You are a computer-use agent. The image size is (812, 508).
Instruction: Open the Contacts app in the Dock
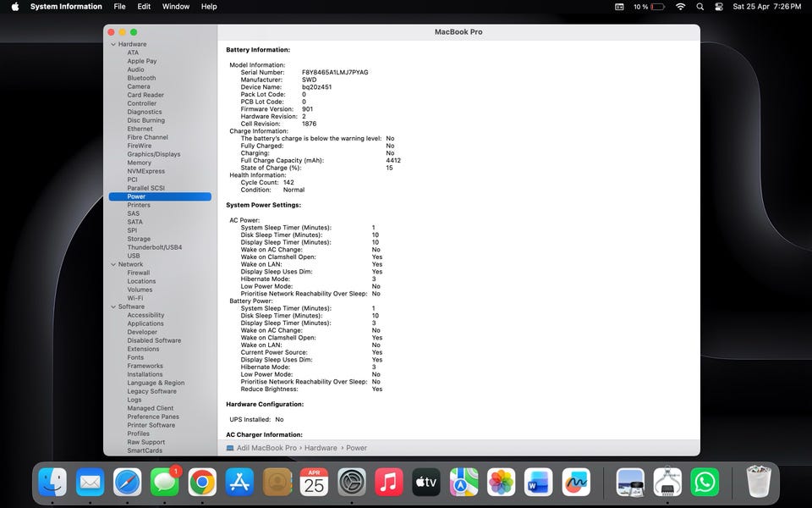point(277,482)
